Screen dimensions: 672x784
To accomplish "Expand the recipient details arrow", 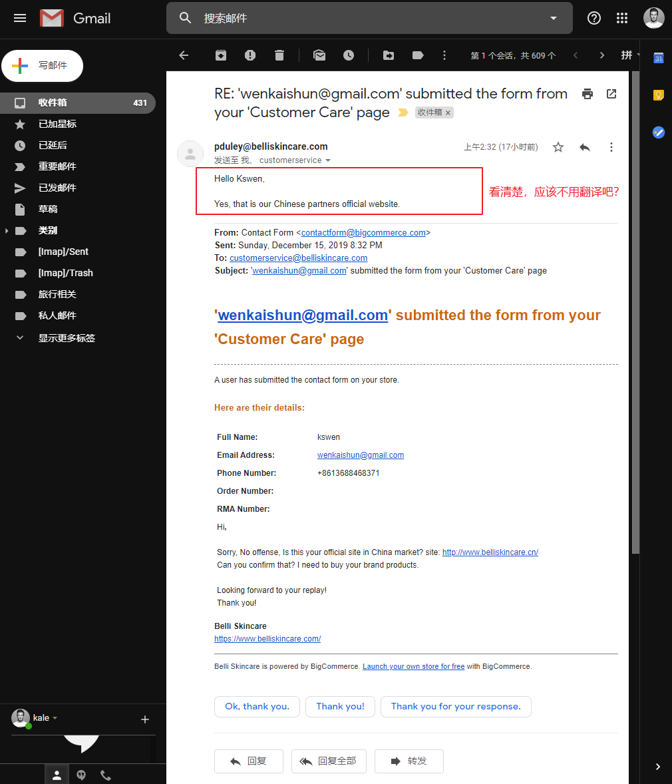I will (x=328, y=160).
